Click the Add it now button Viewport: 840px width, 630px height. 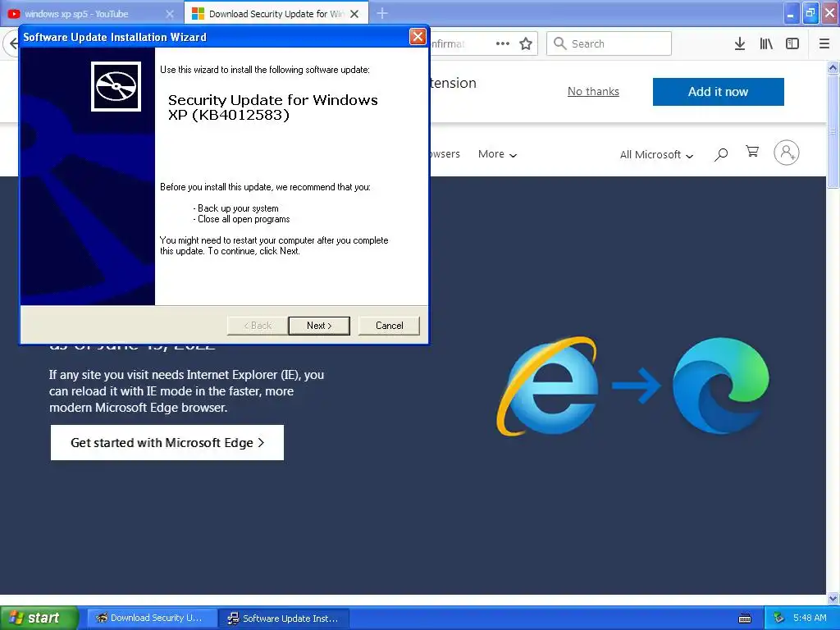718,92
